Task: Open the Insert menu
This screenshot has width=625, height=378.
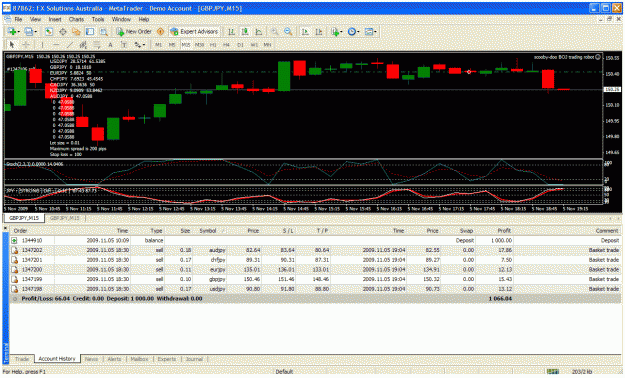Action: coord(55,19)
